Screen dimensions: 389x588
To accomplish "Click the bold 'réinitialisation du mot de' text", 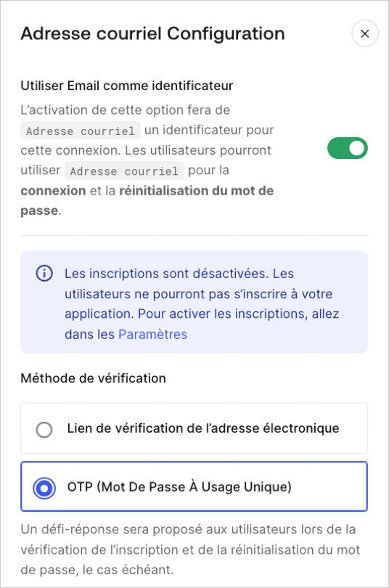I will click(197, 190).
